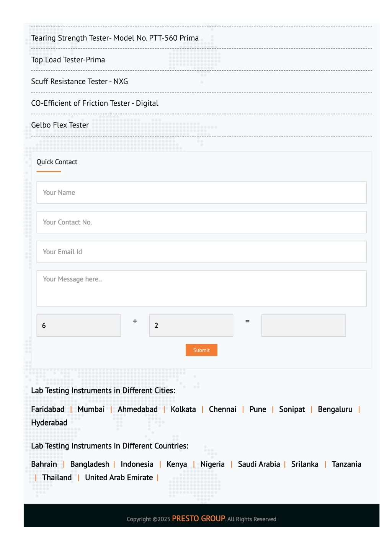392x555 pixels.
Task: Open Faridabad city link
Action: tap(48, 409)
